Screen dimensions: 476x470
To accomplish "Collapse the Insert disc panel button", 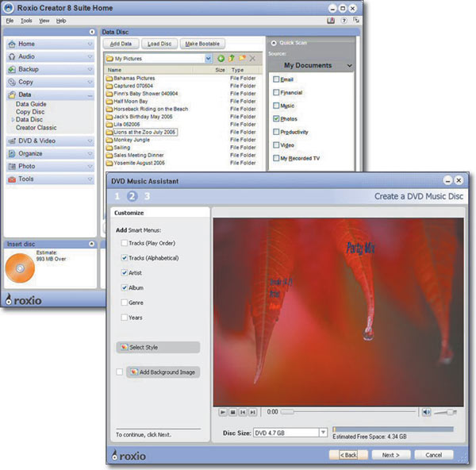I will [x=91, y=244].
